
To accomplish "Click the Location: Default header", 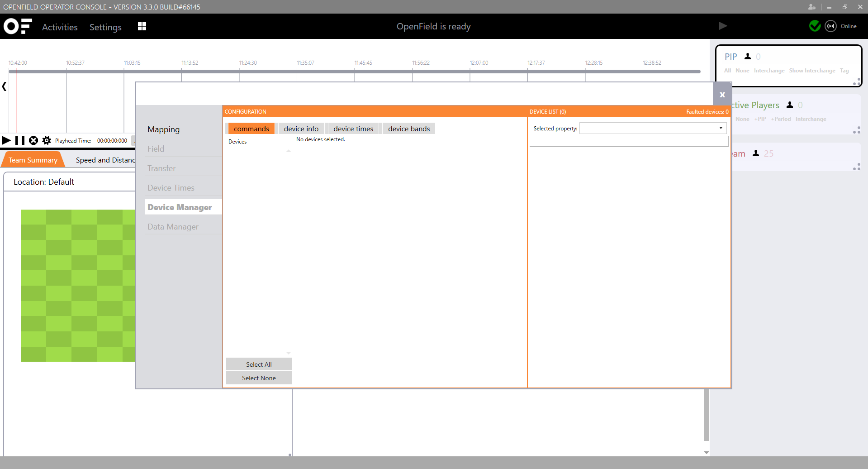I will [x=44, y=182].
